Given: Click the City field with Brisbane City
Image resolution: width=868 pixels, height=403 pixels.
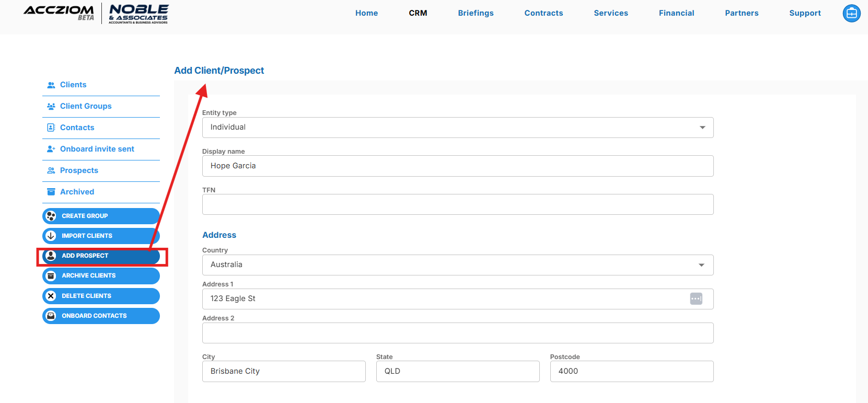Looking at the screenshot, I should tap(284, 371).
